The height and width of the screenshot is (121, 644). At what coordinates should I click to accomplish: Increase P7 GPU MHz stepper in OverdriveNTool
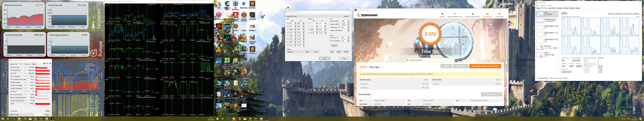295,45
